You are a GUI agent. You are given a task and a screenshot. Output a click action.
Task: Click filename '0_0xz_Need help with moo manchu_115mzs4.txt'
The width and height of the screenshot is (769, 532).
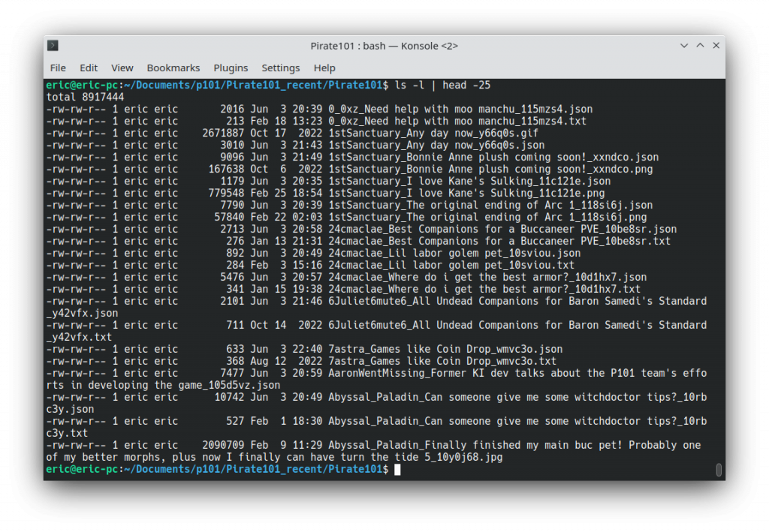point(457,121)
